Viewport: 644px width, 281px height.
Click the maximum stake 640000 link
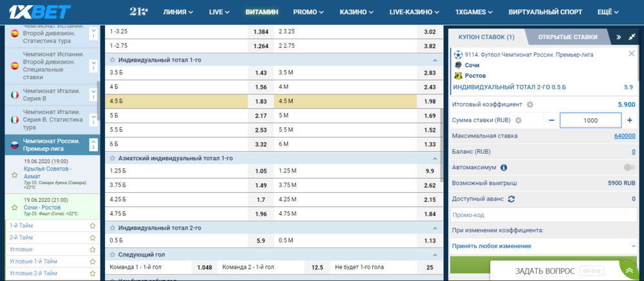625,136
